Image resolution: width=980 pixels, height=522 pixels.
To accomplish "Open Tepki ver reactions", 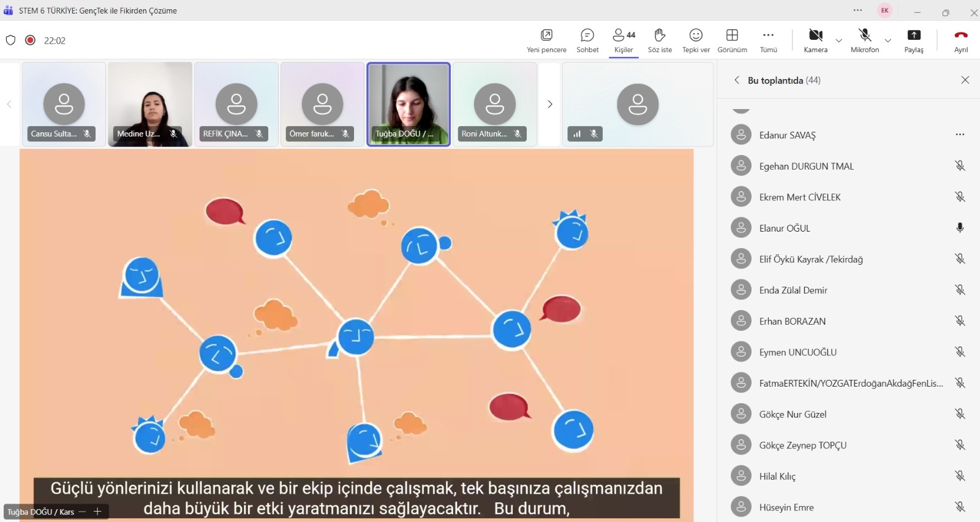I will point(696,40).
